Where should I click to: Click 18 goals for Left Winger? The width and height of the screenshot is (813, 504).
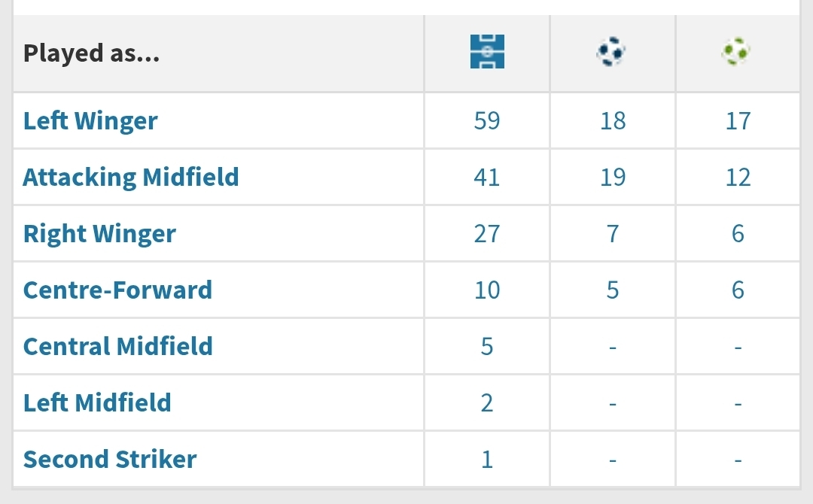tap(613, 120)
